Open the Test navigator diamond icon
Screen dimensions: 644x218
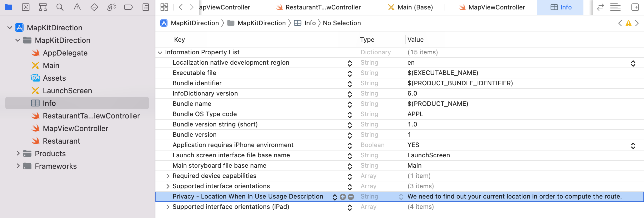[x=94, y=7]
